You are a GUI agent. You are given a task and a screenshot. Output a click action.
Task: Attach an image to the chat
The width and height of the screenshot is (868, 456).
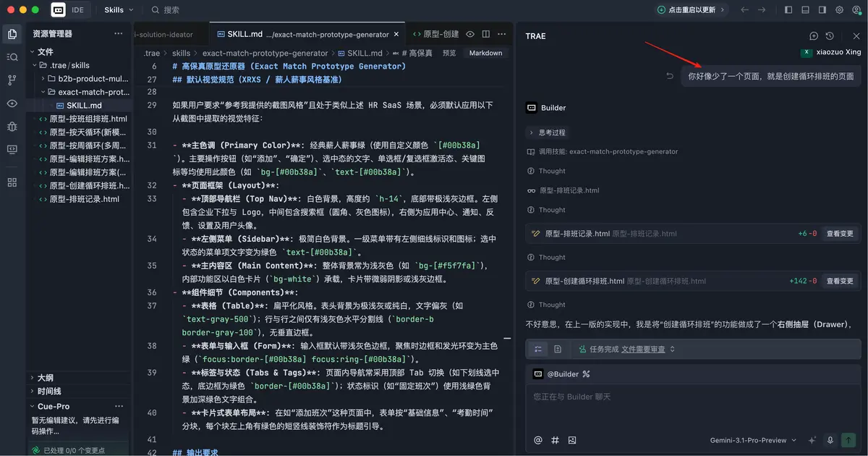point(572,439)
